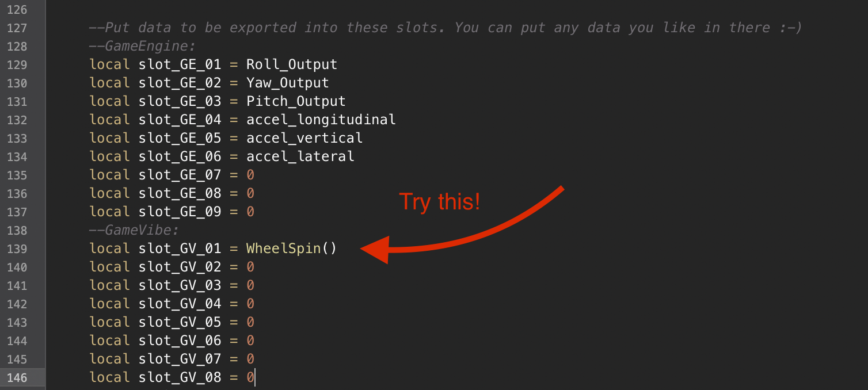Click the red arrow head pointing at WheelSpin
Screen dimensions: 868x390
pyautogui.click(x=375, y=249)
